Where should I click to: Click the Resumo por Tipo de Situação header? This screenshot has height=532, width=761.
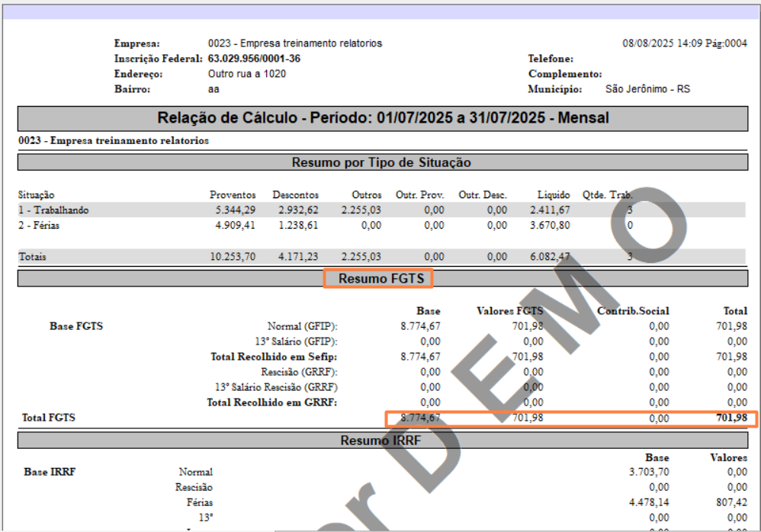381,162
